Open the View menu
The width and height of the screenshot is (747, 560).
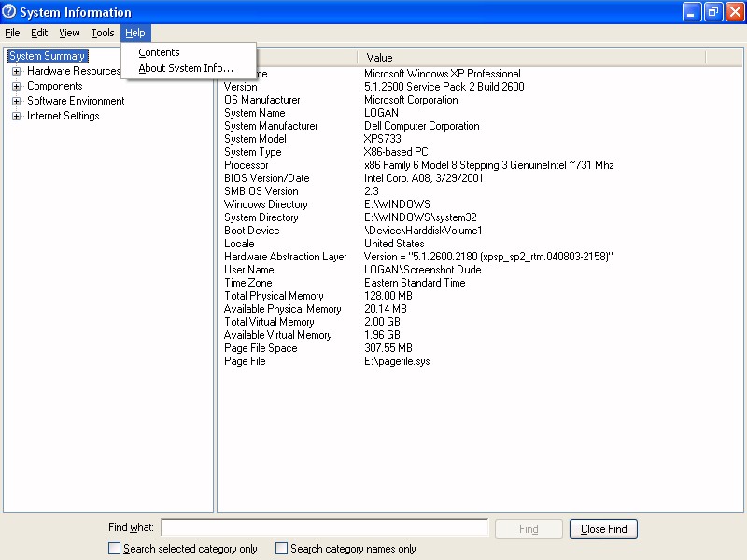pyautogui.click(x=69, y=33)
